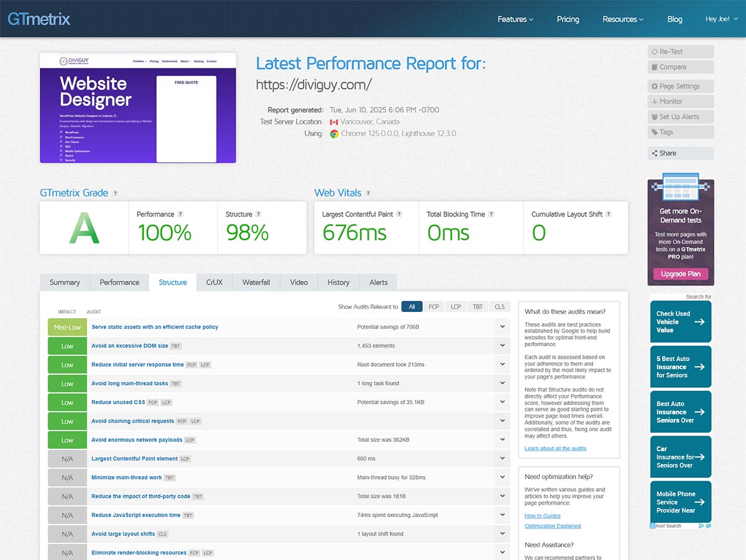746x560 pixels.
Task: Click the GTmetrix logo
Action: 39,19
